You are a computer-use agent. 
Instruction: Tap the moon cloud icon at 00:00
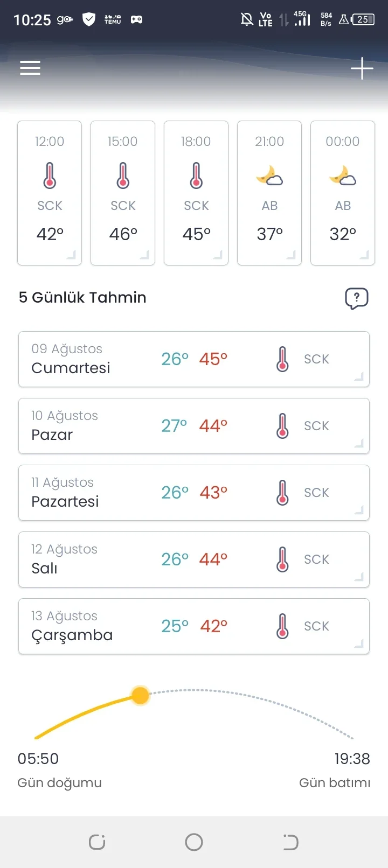click(343, 176)
